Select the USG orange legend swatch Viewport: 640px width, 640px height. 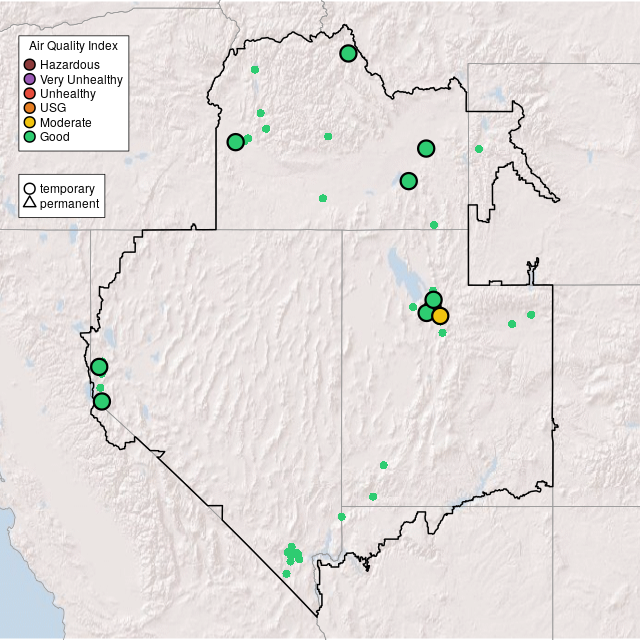[x=30, y=108]
